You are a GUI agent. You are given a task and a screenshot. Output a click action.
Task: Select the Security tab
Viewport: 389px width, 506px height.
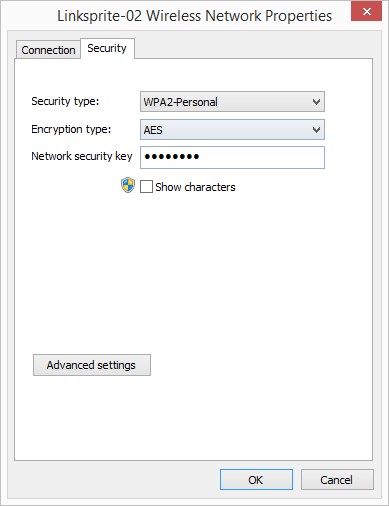(x=107, y=48)
